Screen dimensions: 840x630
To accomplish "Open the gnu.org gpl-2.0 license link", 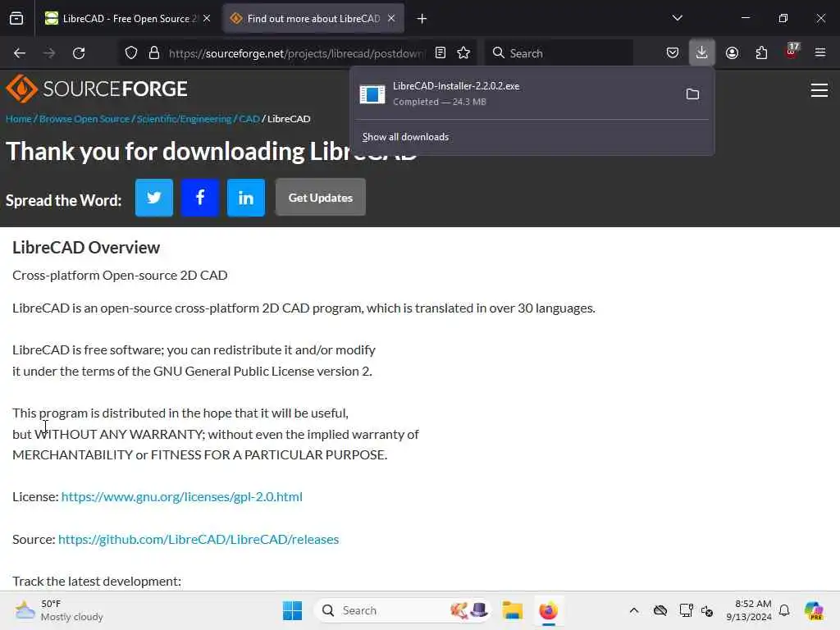I will [181, 497].
